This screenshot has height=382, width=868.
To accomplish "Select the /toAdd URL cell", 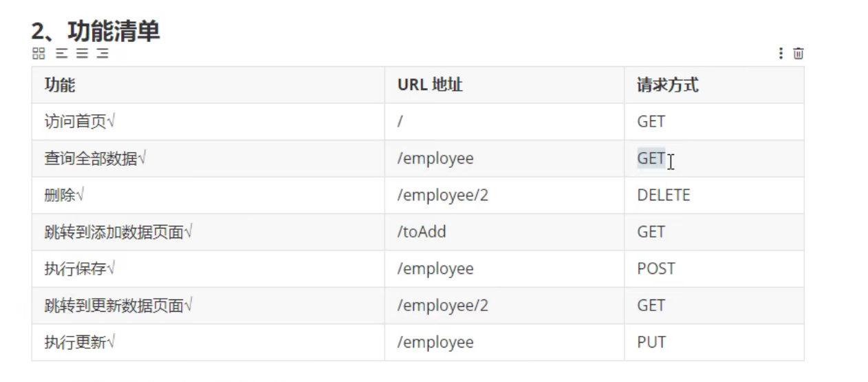I will pyautogui.click(x=504, y=232).
